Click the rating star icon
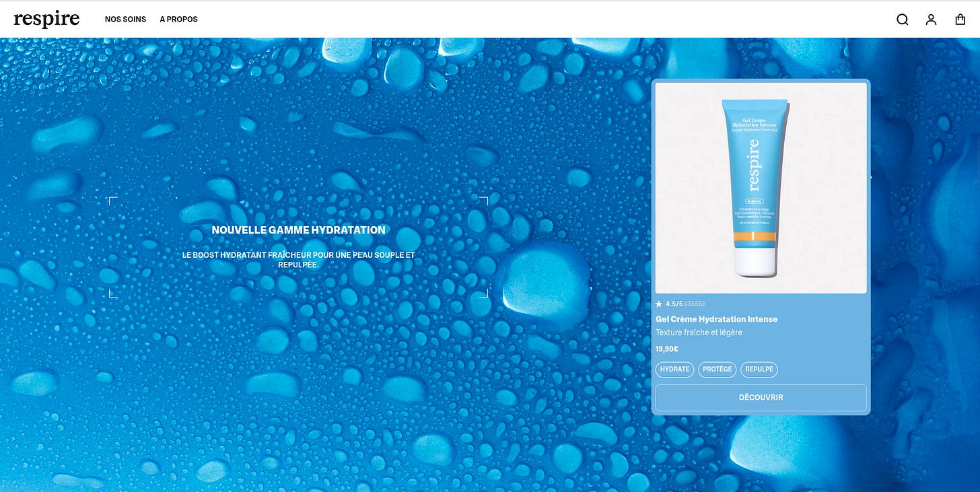The height and width of the screenshot is (492, 980). pyautogui.click(x=659, y=304)
